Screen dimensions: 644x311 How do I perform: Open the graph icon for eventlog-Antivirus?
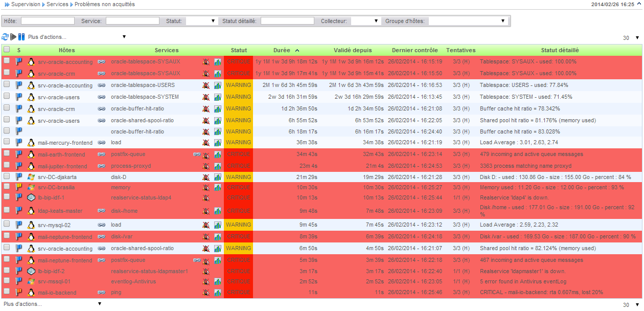click(218, 281)
